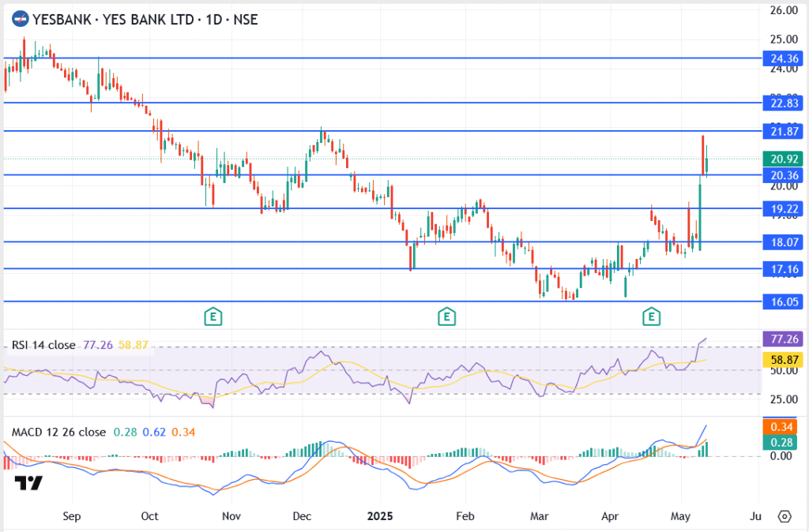Open the late April earnings marker
809x532 pixels.
(x=651, y=317)
